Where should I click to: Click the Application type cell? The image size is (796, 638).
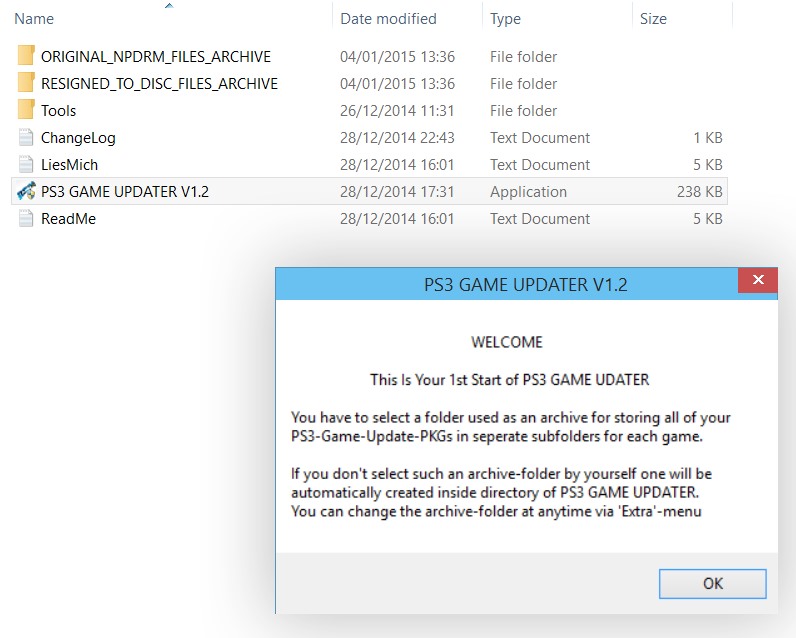(x=528, y=192)
